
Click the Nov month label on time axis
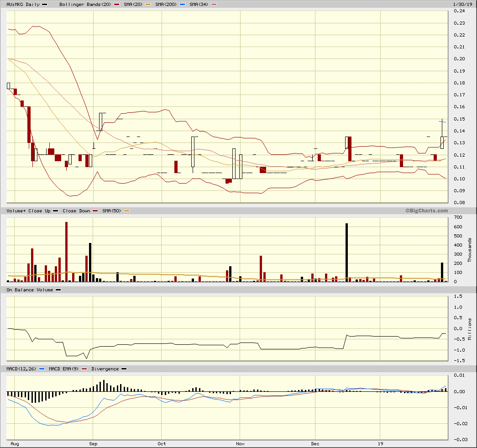coord(240,444)
